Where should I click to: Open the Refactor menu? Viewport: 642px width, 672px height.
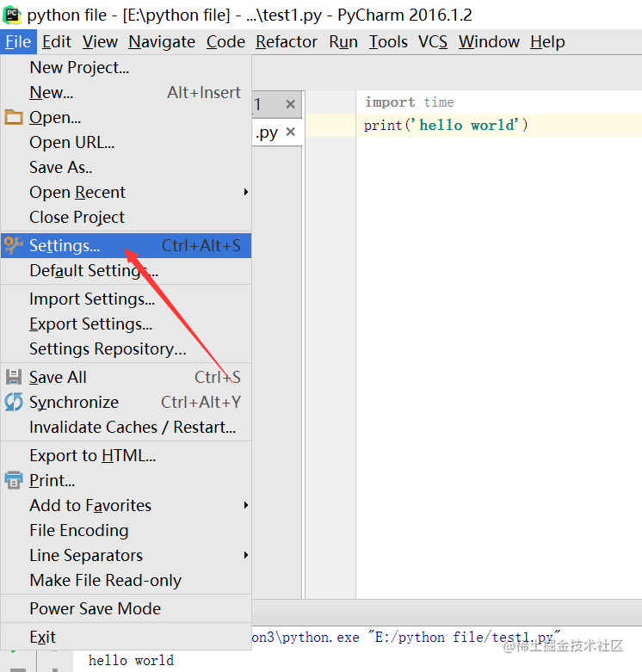click(287, 41)
